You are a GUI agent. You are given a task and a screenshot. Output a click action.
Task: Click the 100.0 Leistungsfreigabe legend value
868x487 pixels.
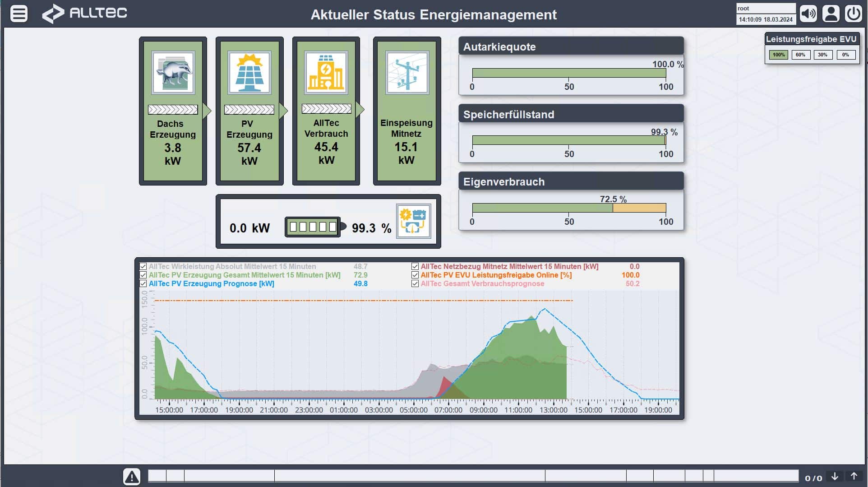pyautogui.click(x=630, y=275)
